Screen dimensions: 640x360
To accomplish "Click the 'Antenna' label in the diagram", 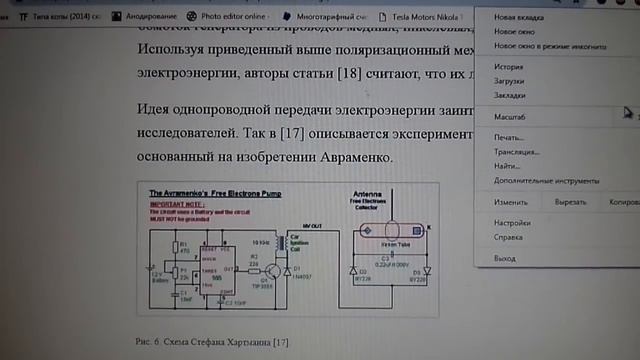I will pos(367,194).
